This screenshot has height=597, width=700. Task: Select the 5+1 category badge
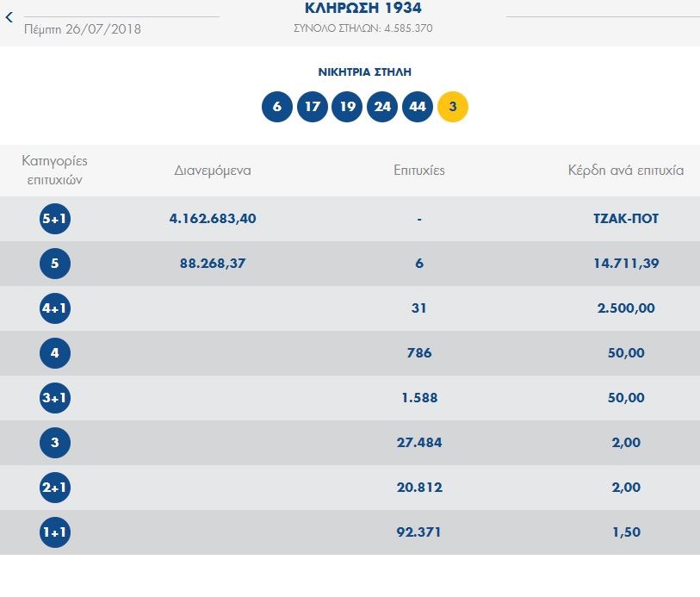pos(55,219)
